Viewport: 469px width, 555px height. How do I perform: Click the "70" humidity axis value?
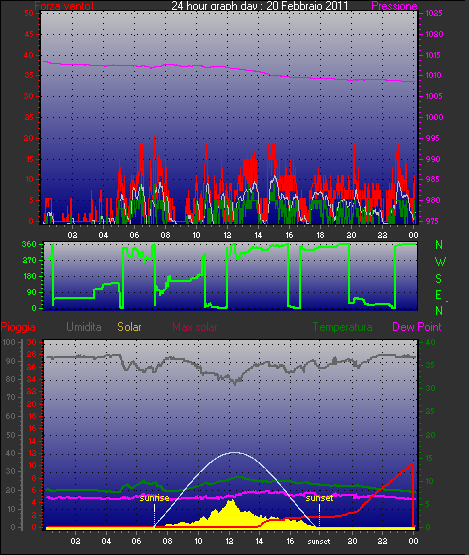click(11, 397)
